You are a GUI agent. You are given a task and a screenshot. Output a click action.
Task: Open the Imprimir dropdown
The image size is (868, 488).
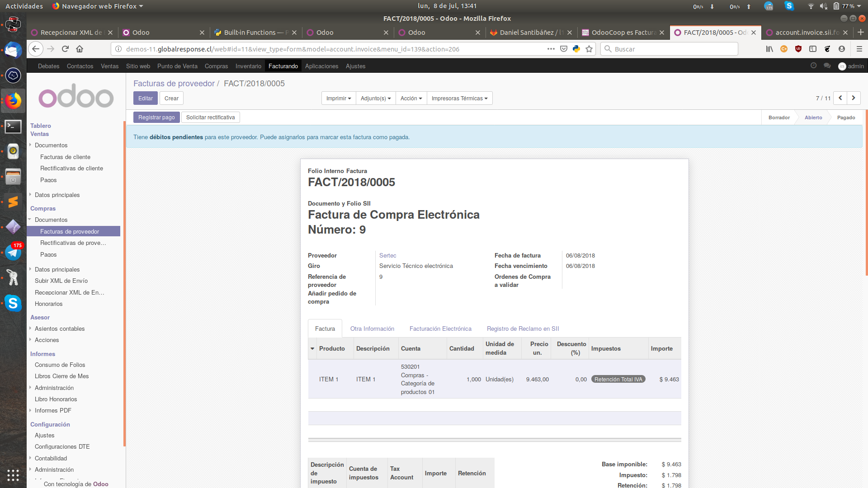[x=338, y=98]
